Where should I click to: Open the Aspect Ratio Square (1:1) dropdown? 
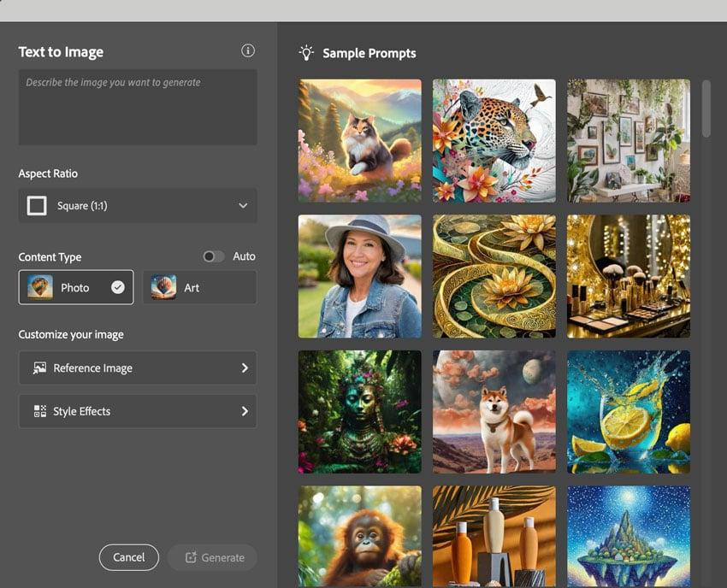click(138, 206)
